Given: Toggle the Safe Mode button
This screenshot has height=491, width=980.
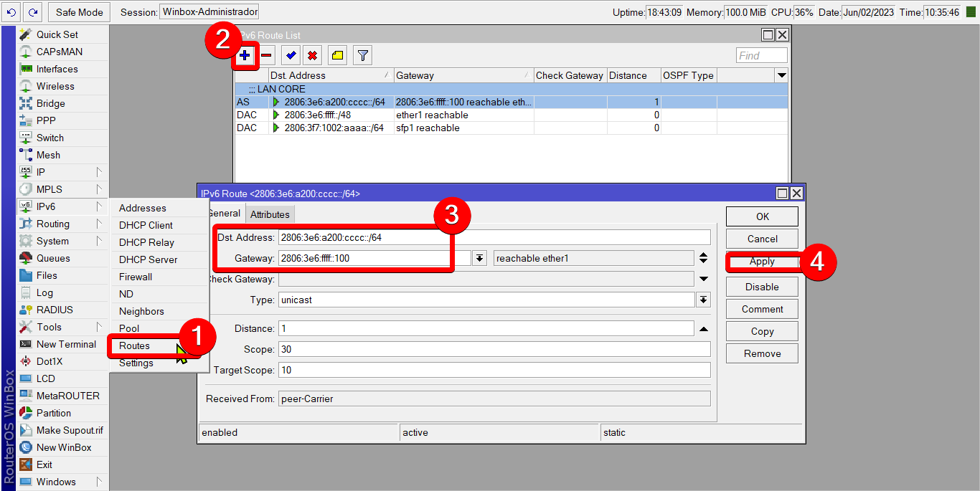Looking at the screenshot, I should click(80, 12).
